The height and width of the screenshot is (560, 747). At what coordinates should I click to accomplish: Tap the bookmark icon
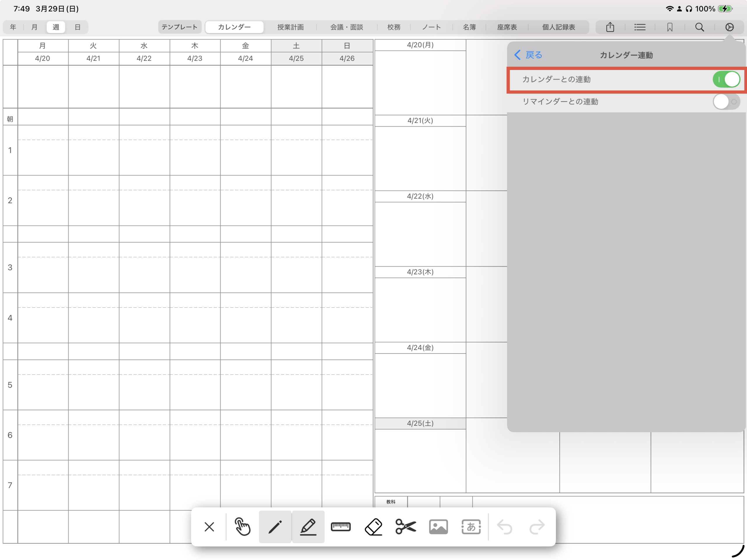670,27
